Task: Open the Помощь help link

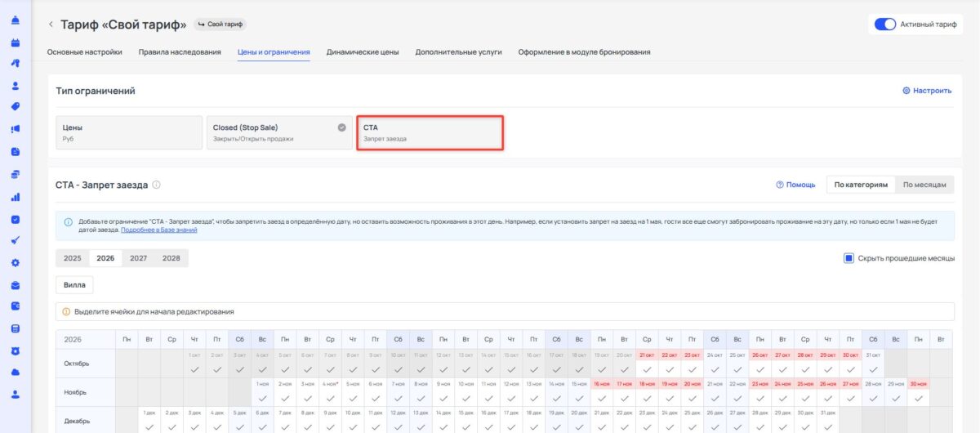Action: pyautogui.click(x=795, y=185)
